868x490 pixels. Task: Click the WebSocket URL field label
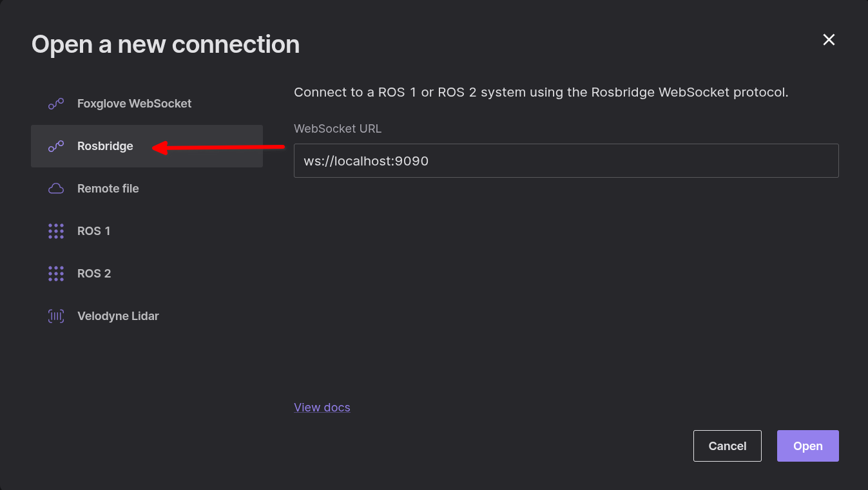point(338,129)
